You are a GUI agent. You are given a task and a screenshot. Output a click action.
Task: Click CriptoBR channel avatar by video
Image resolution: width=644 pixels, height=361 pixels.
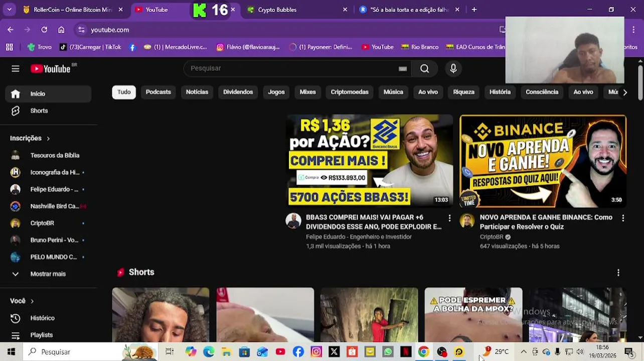tap(467, 221)
